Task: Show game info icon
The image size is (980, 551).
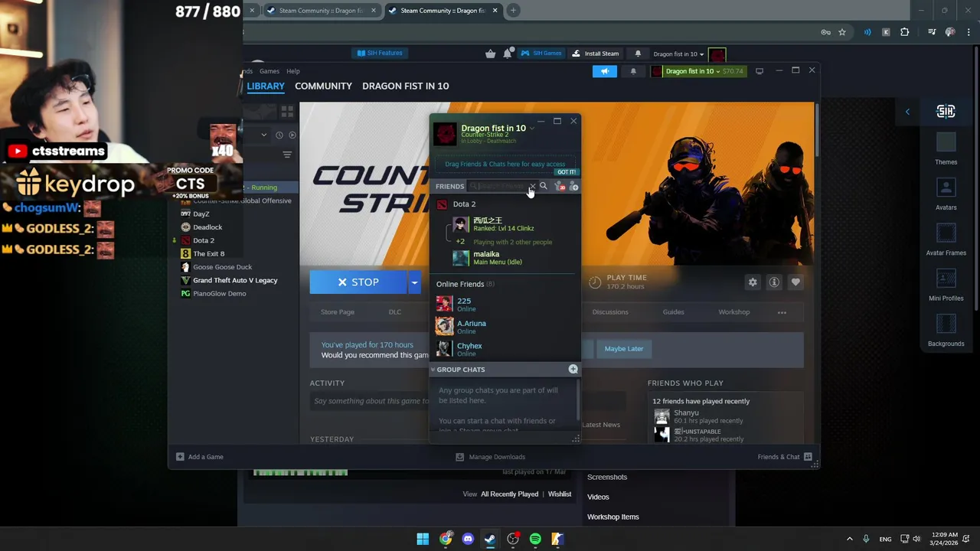Action: [774, 282]
